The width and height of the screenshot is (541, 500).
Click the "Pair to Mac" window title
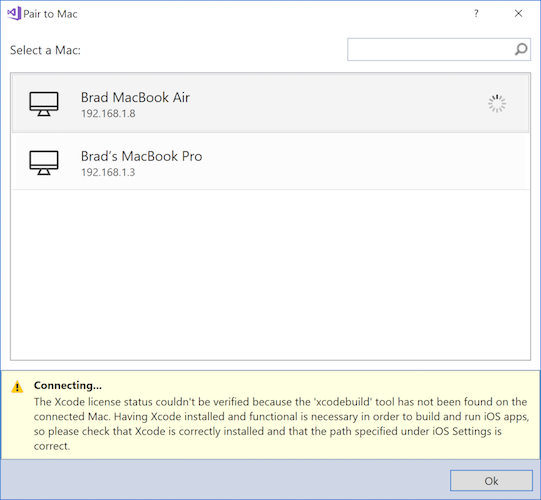pyautogui.click(x=50, y=14)
